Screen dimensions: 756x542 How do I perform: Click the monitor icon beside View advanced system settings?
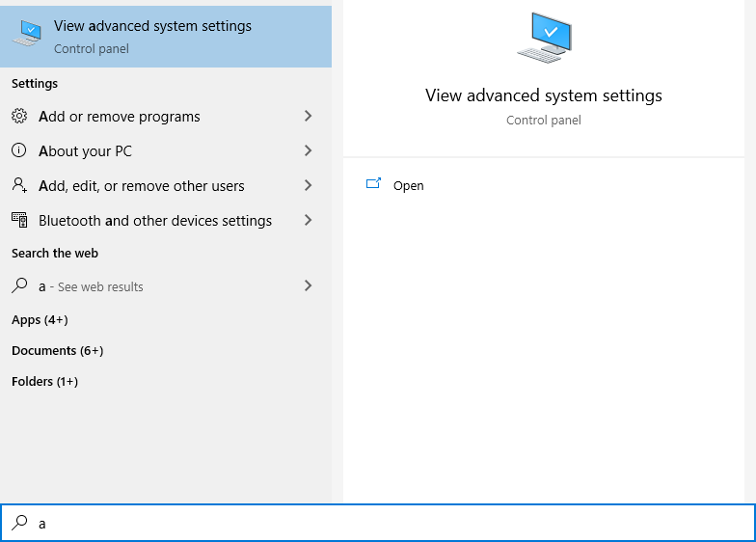pos(27,35)
